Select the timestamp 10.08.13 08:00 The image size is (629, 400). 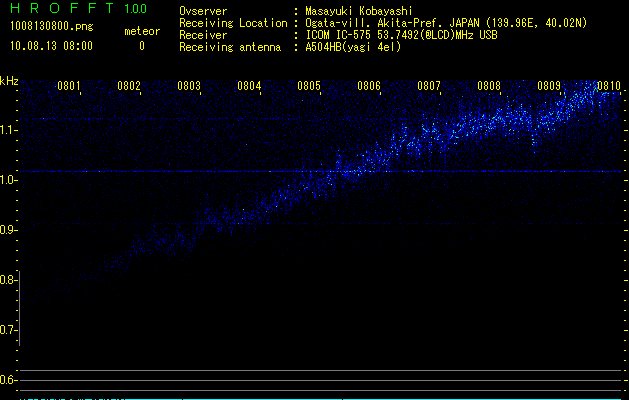(x=51, y=46)
